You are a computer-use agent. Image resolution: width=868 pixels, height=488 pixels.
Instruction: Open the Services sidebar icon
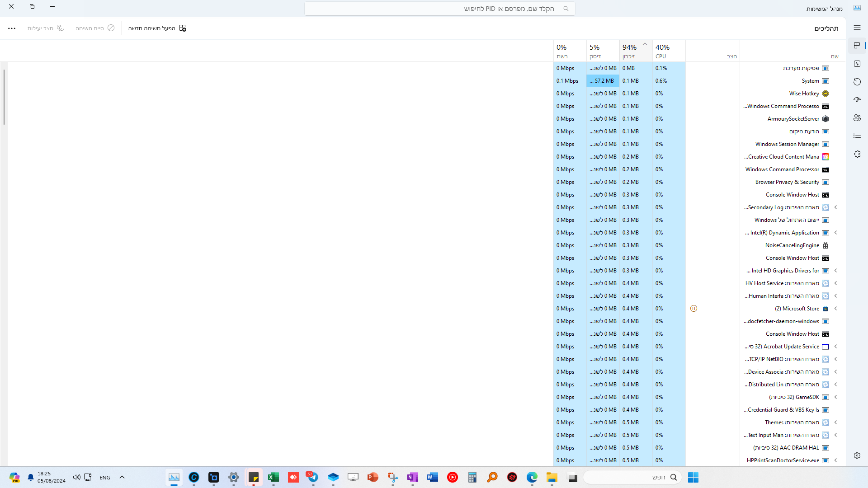[x=857, y=154]
